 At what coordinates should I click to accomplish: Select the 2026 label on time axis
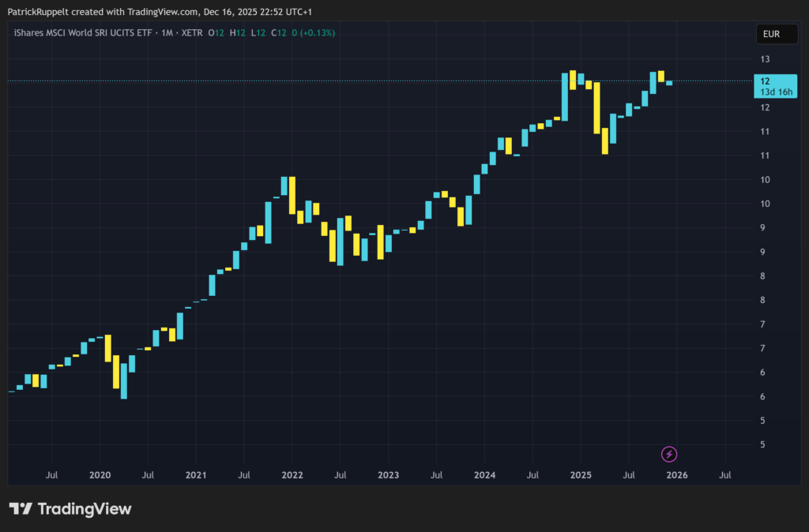click(676, 475)
